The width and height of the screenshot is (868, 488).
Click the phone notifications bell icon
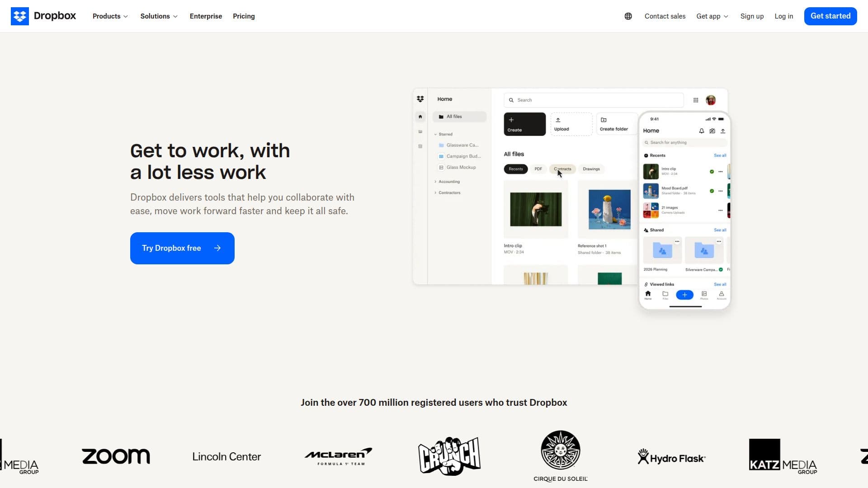click(702, 131)
